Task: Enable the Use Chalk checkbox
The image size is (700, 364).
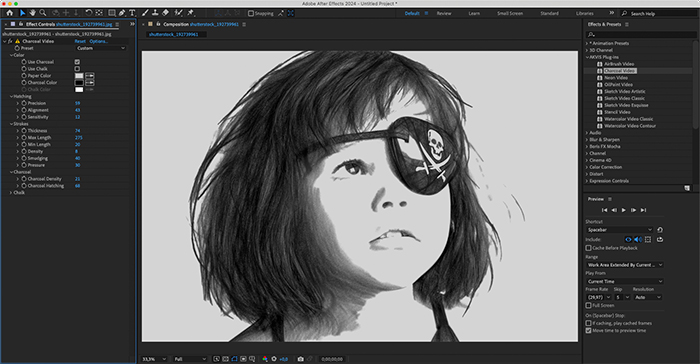Action: click(77, 69)
